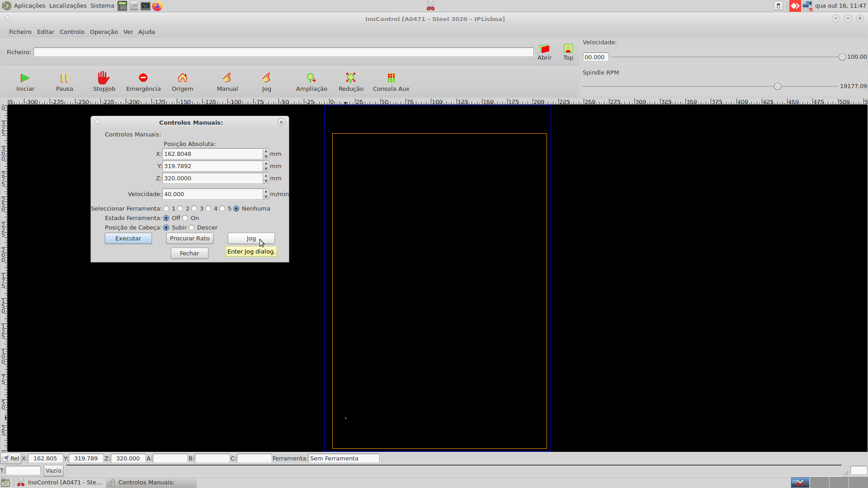868x488 pixels.
Task: Open the Ampliação zoom-in tool
Action: coord(311,78)
